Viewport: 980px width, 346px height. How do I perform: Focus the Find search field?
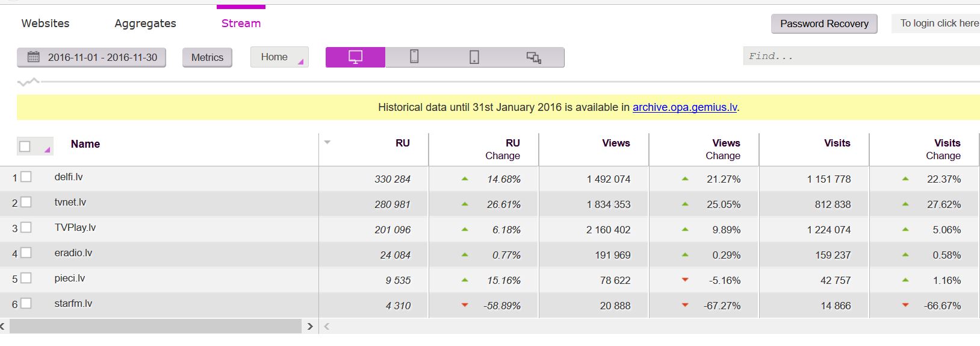coord(861,56)
